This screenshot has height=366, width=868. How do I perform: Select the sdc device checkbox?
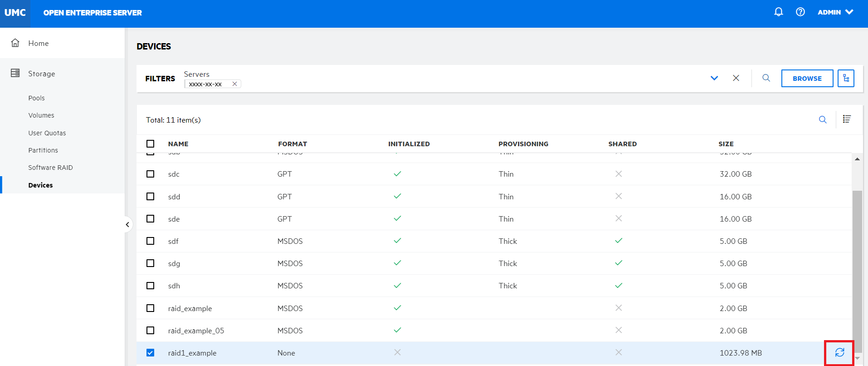[151, 174]
